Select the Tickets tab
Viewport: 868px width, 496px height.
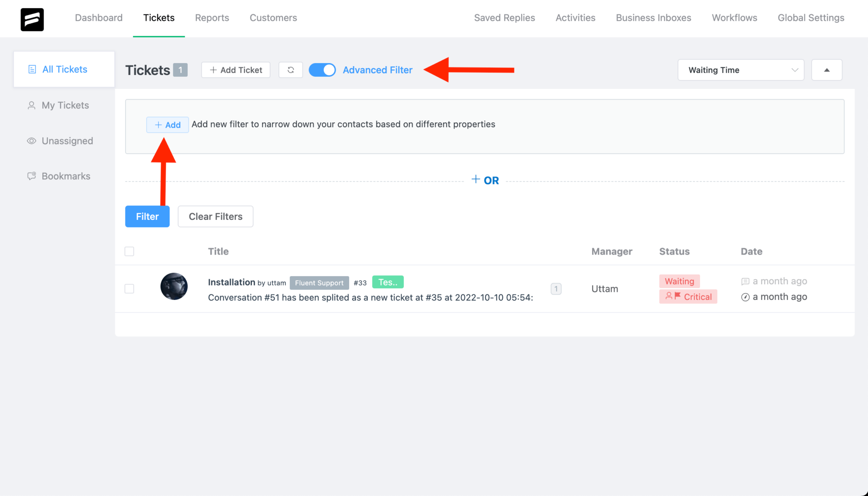(x=159, y=18)
